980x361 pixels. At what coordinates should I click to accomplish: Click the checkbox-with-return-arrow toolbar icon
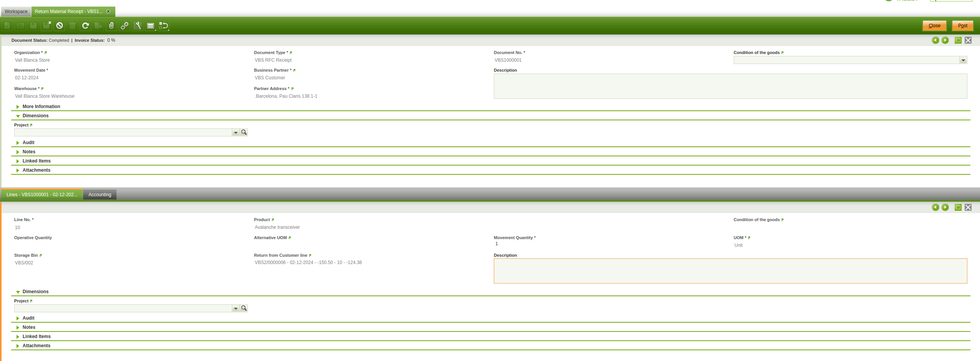coord(164,26)
